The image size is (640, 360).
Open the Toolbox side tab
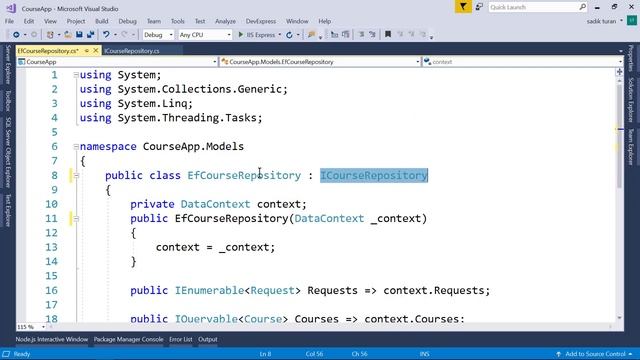click(8, 101)
